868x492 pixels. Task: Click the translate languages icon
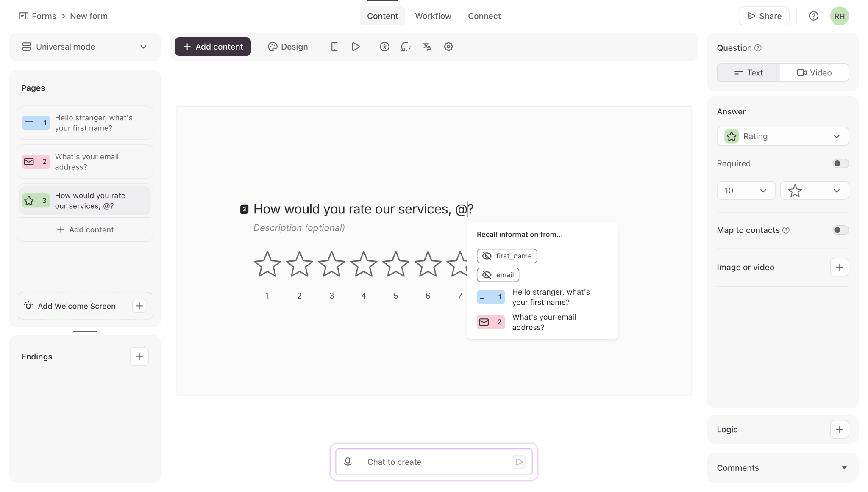[427, 47]
